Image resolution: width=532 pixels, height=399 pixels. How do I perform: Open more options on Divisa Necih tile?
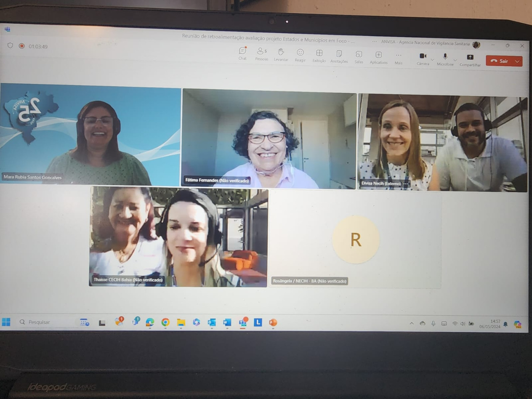406,184
